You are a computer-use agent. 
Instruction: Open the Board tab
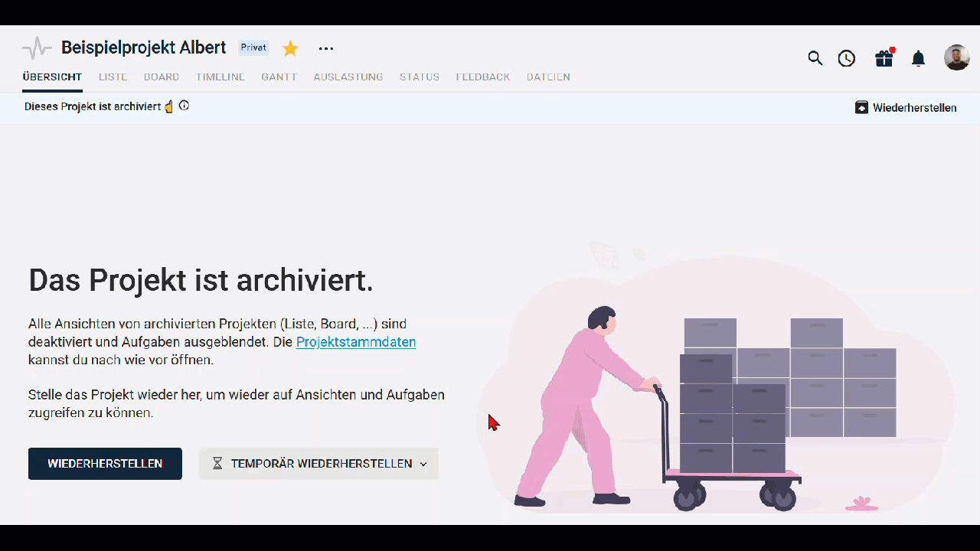[162, 77]
